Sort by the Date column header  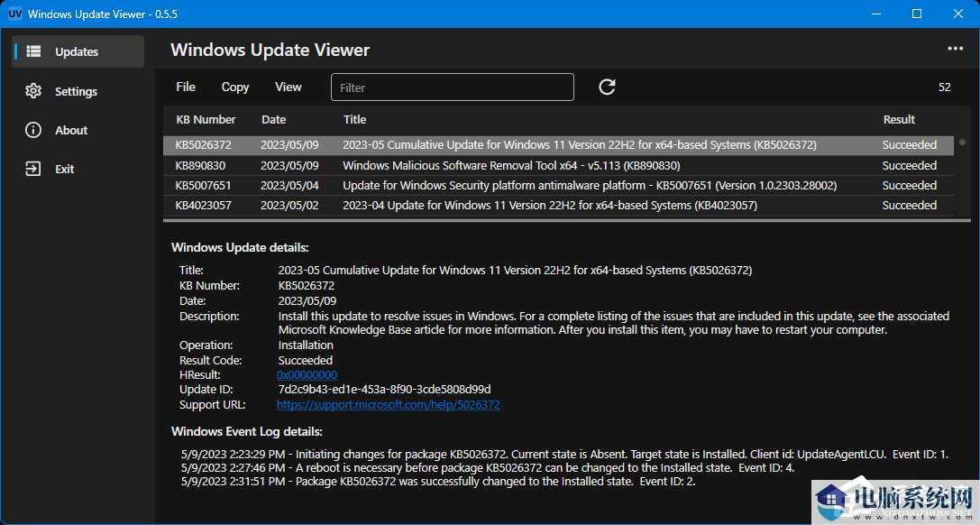pos(274,119)
